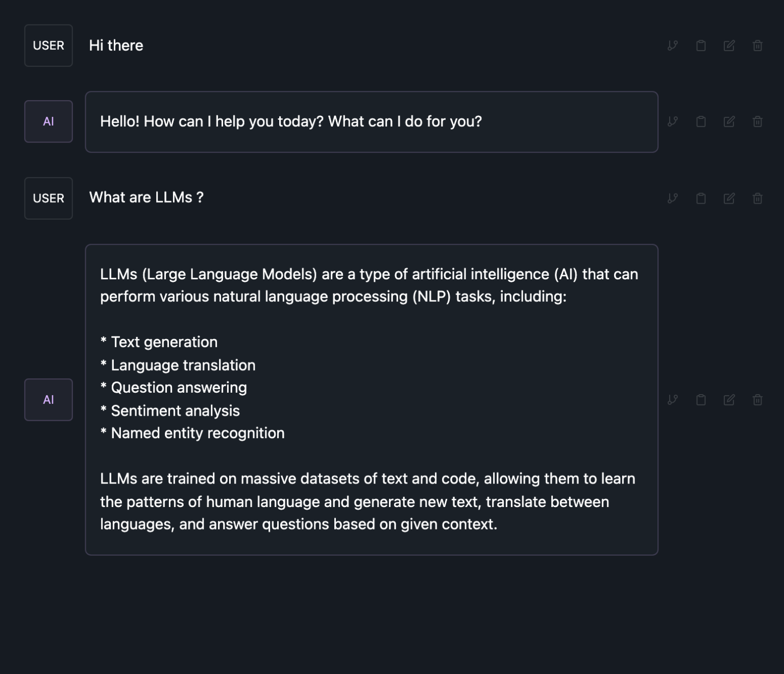Branch conversation from the AI greeting reply
The height and width of the screenshot is (674, 784).
(673, 122)
